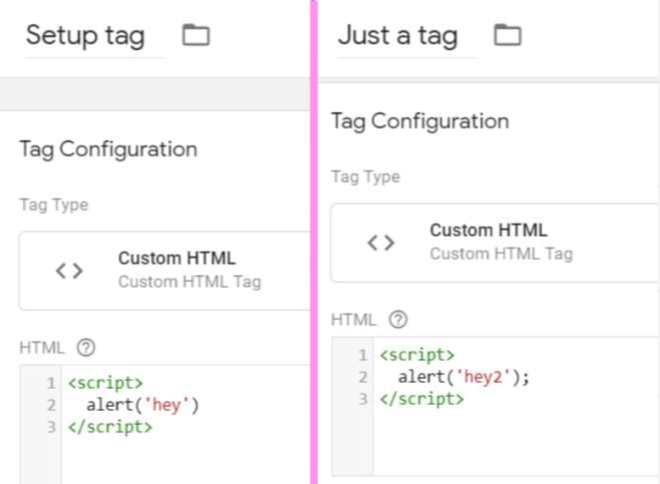
Task: Click the code brackets icon in Setup tag panel
Action: point(69,270)
